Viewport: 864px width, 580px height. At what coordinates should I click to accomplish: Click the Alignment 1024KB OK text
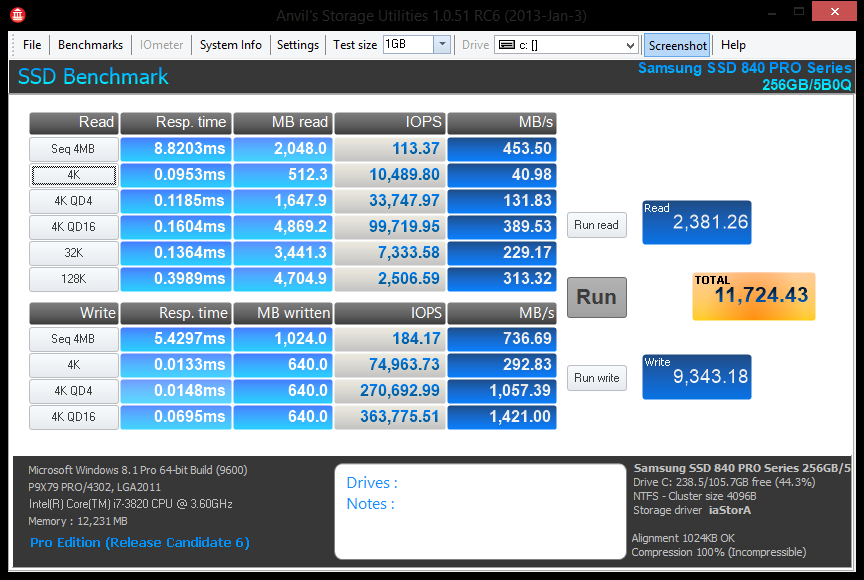[x=683, y=538]
